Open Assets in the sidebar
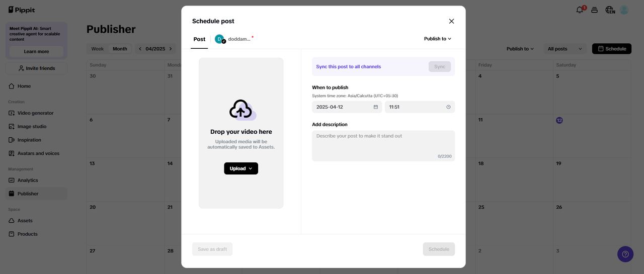The height and width of the screenshot is (274, 644). tap(36, 221)
